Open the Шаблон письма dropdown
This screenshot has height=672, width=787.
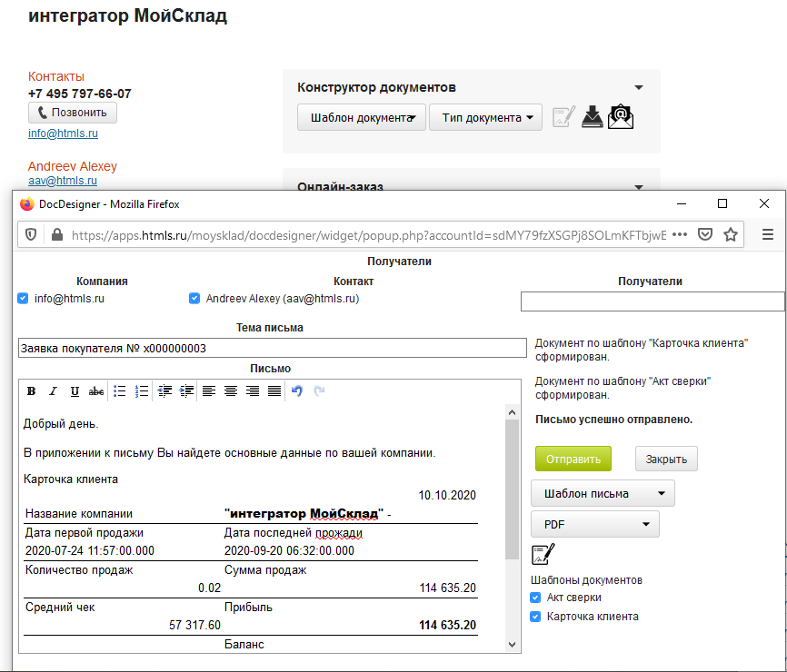coord(603,494)
